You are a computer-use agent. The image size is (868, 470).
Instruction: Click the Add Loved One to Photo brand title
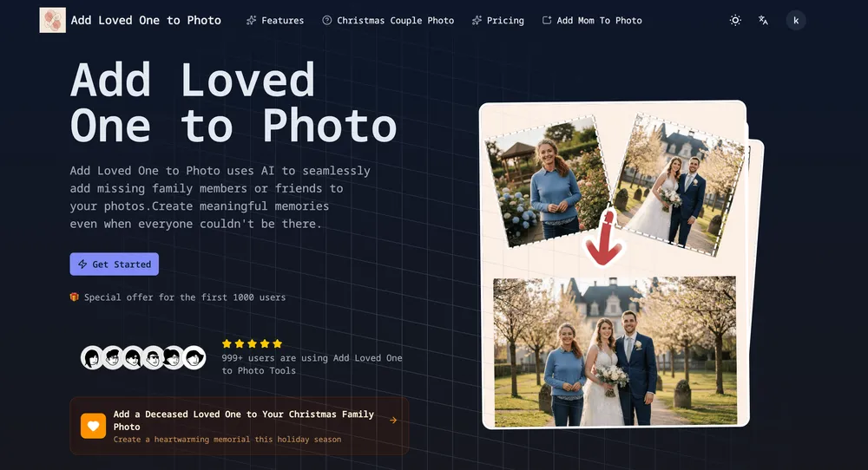click(x=146, y=20)
